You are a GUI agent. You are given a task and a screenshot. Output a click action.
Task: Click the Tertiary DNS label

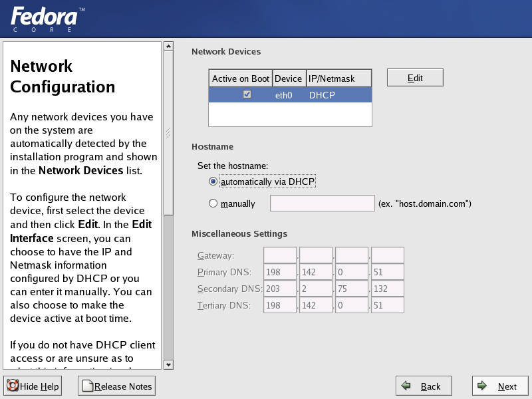224,305
